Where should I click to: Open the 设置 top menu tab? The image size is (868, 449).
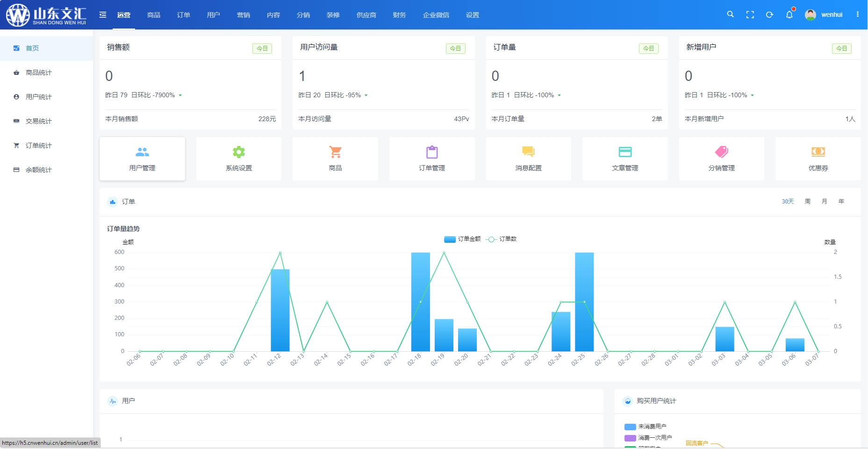click(x=473, y=15)
